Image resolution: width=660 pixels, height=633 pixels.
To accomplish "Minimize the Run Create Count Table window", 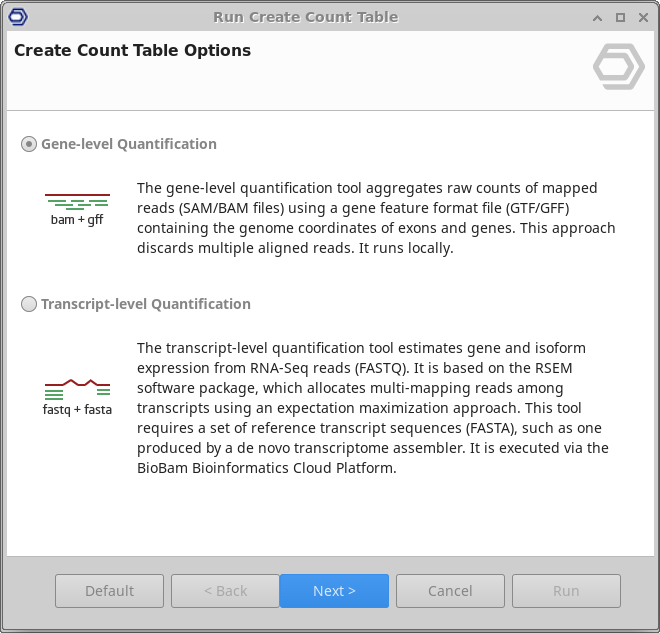I will coord(597,17).
